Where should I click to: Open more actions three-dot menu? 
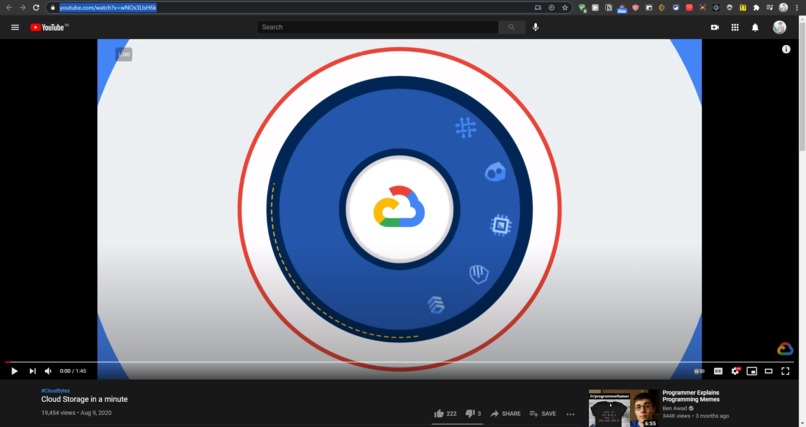571,414
